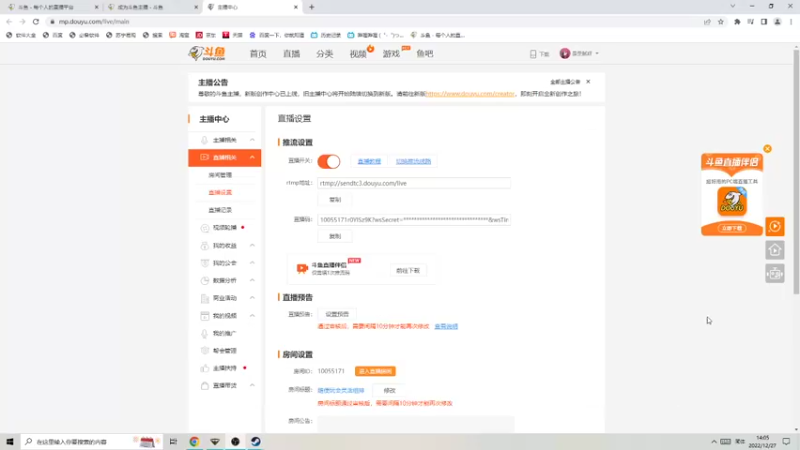This screenshot has width=800, height=450.
Task: Open the browser extensions puzzle icon
Action: point(737,22)
